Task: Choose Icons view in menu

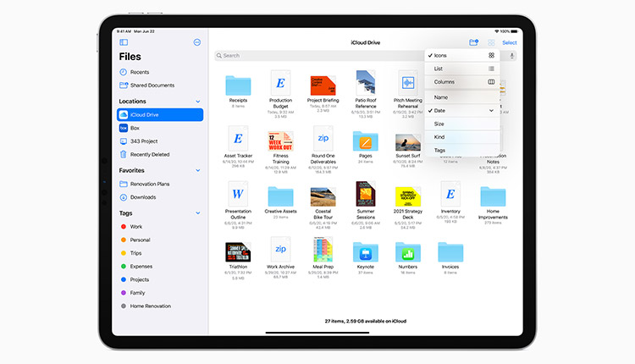Action: (461, 56)
